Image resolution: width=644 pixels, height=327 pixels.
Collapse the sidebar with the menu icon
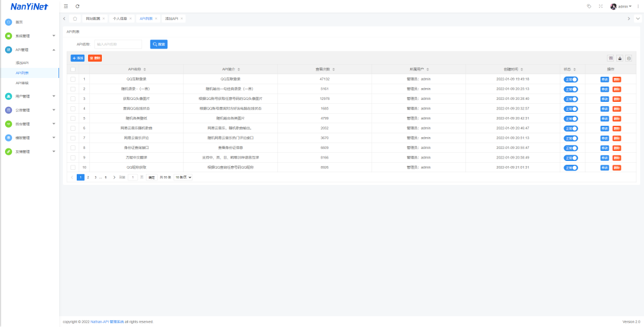(66, 6)
